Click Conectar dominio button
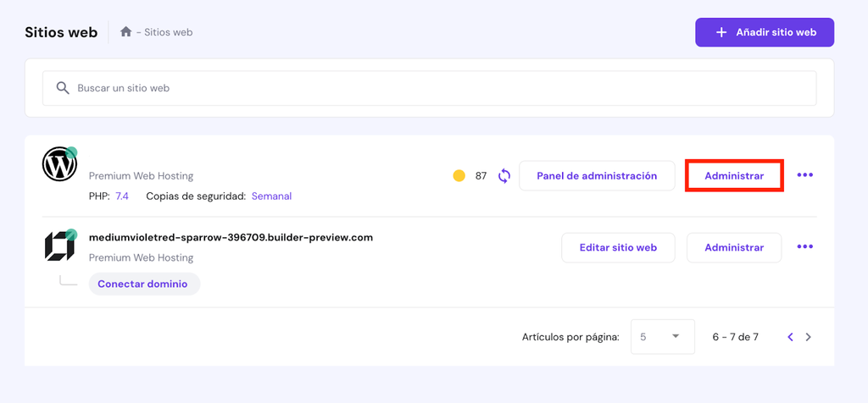868x403 pixels. [144, 284]
